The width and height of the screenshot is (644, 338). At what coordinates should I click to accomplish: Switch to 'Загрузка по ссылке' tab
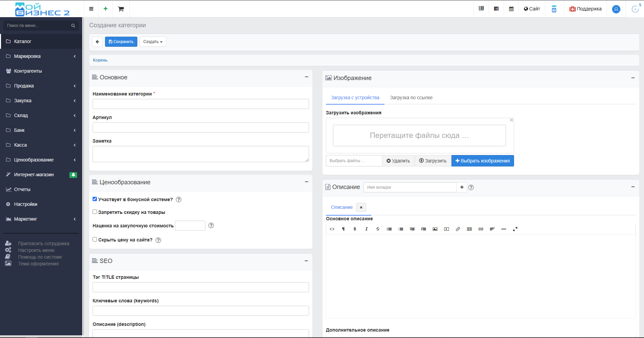click(x=411, y=98)
